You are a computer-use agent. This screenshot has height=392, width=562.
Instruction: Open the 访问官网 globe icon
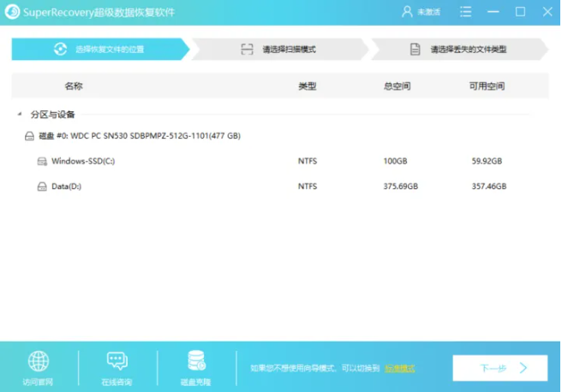pos(39,361)
